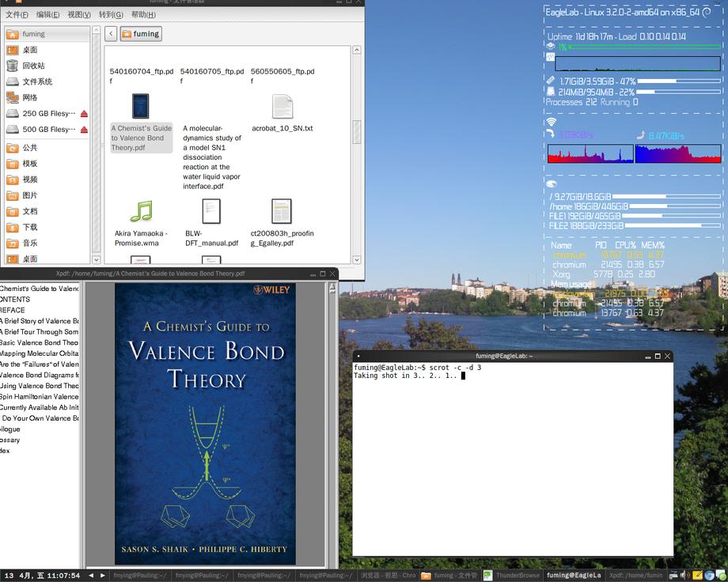This screenshot has height=582, width=728.
Task: Click the back arrow button in file manager
Action: (x=111, y=33)
